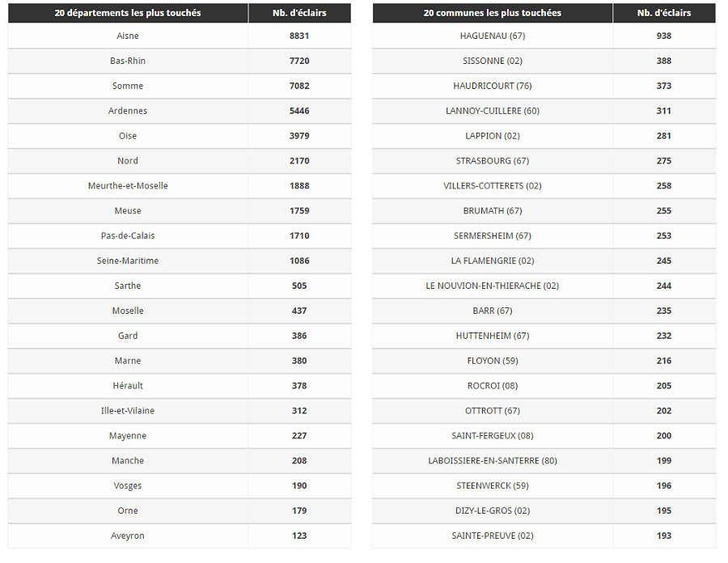The width and height of the screenshot is (728, 563).
Task: Click the LABOISSIERE-EN-SANTERRE (80) cell
Action: point(492,461)
